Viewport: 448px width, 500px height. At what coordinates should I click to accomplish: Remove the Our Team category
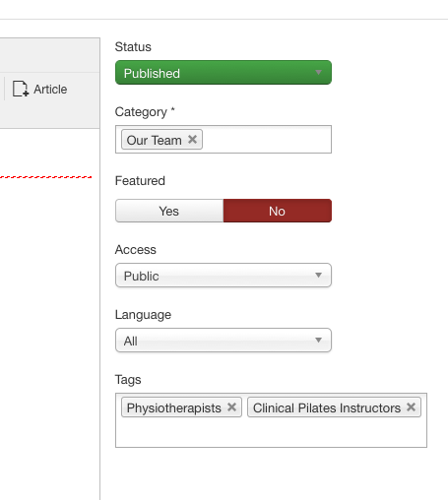tap(192, 140)
